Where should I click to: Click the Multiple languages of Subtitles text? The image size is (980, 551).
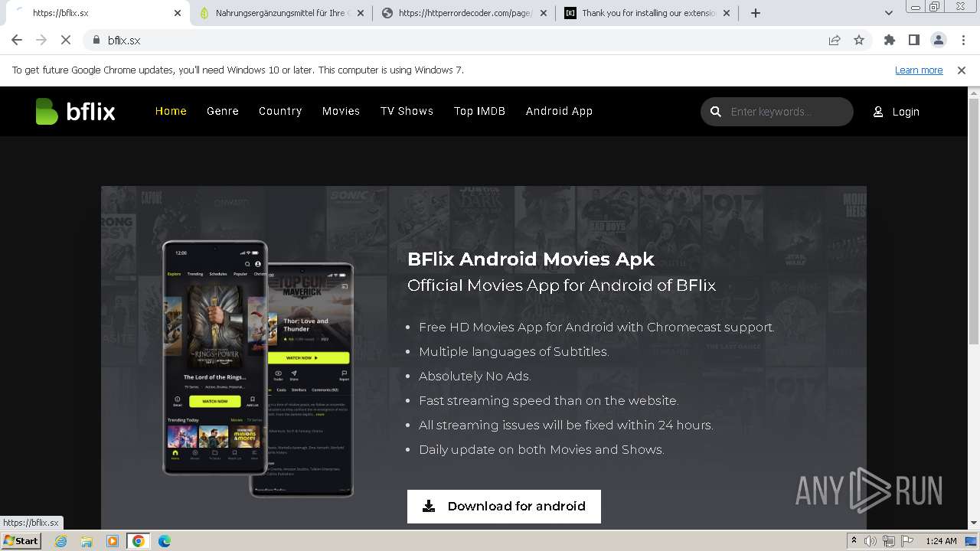click(514, 352)
